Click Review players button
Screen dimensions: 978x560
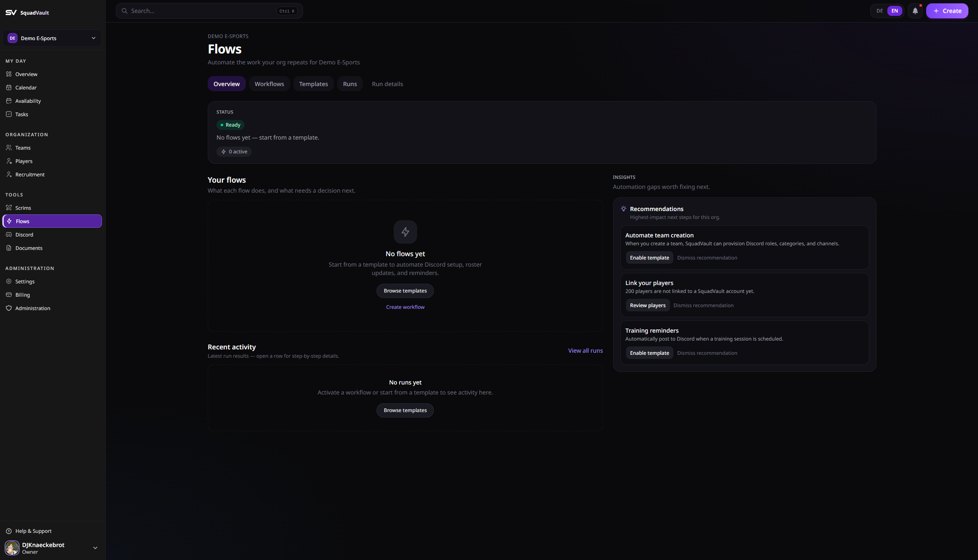[648, 305]
